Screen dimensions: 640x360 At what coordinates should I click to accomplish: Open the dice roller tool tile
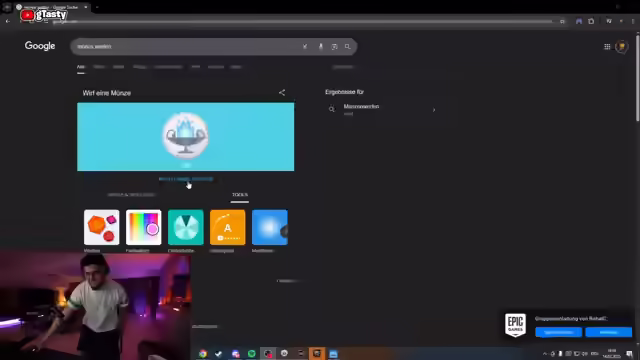pos(102,227)
